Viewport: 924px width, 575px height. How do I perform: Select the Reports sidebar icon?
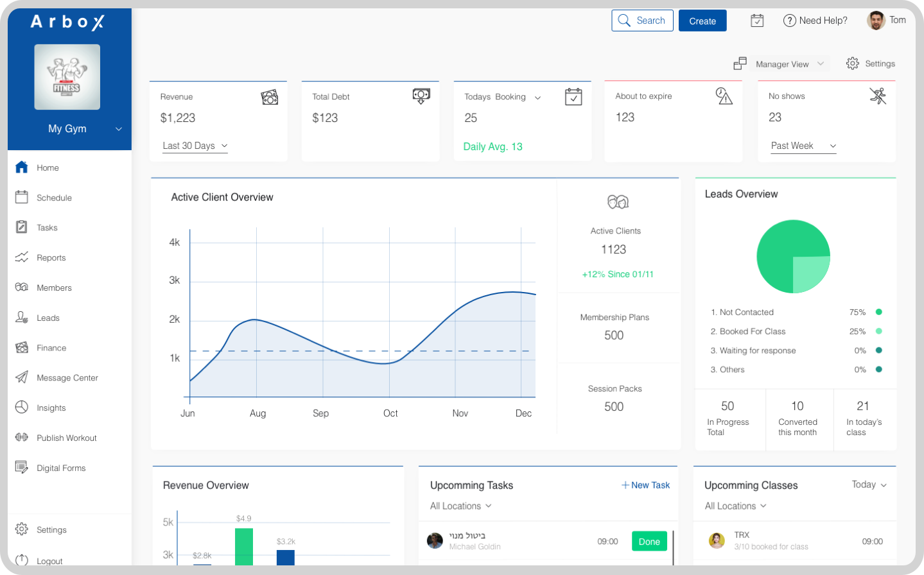pyautogui.click(x=23, y=257)
